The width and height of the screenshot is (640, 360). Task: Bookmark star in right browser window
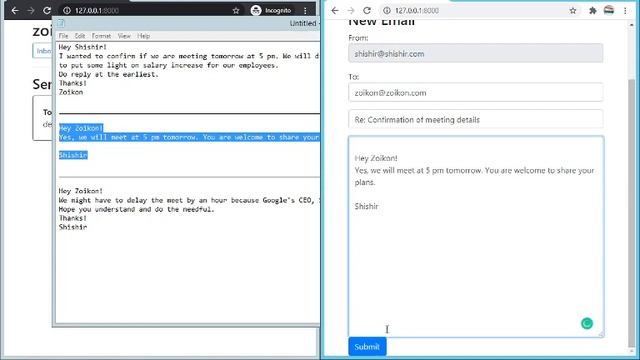click(573, 11)
